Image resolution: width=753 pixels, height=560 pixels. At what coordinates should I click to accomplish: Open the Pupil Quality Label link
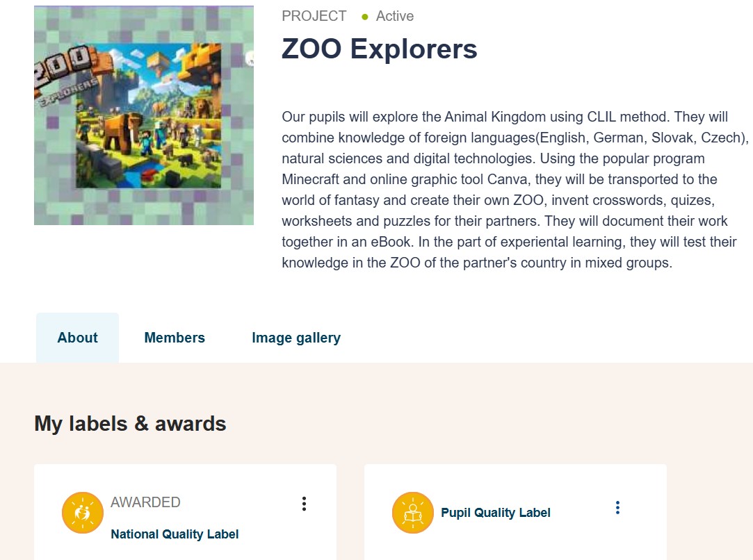coord(496,513)
